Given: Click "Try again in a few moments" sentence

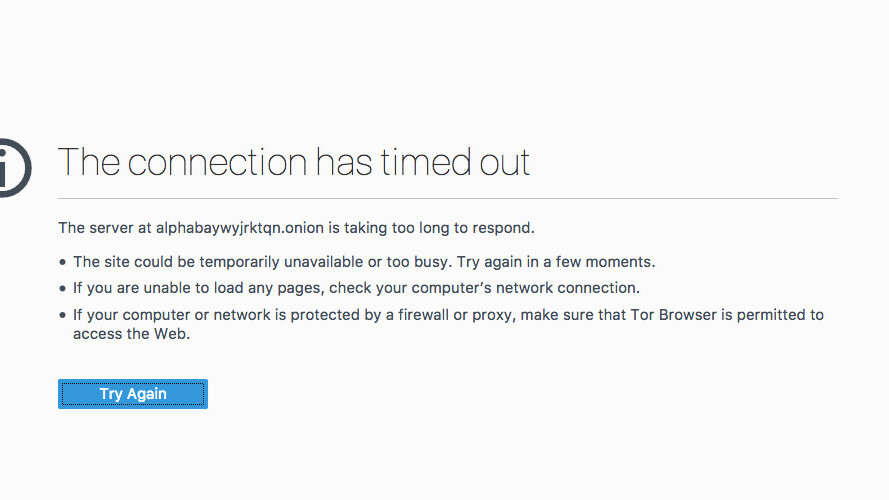Looking at the screenshot, I should tap(556, 262).
